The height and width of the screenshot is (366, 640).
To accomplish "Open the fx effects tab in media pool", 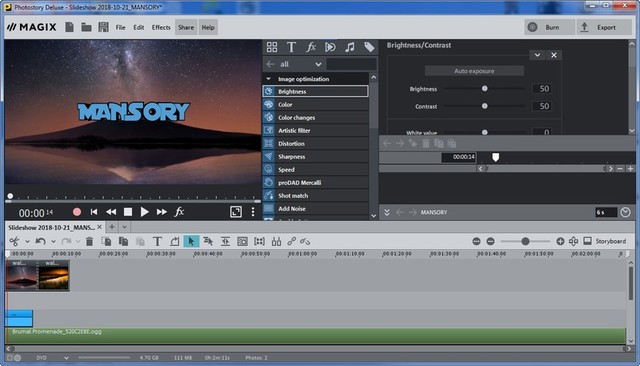I will click(311, 47).
